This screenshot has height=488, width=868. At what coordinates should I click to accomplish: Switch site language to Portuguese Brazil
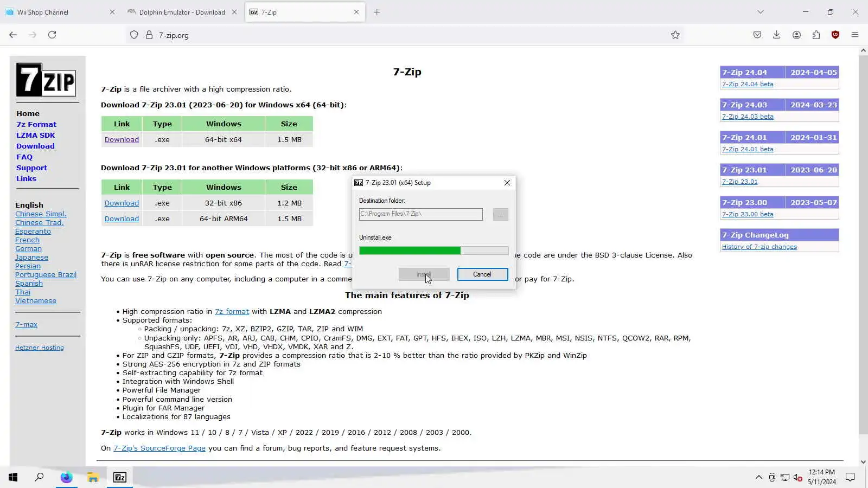coord(46,274)
